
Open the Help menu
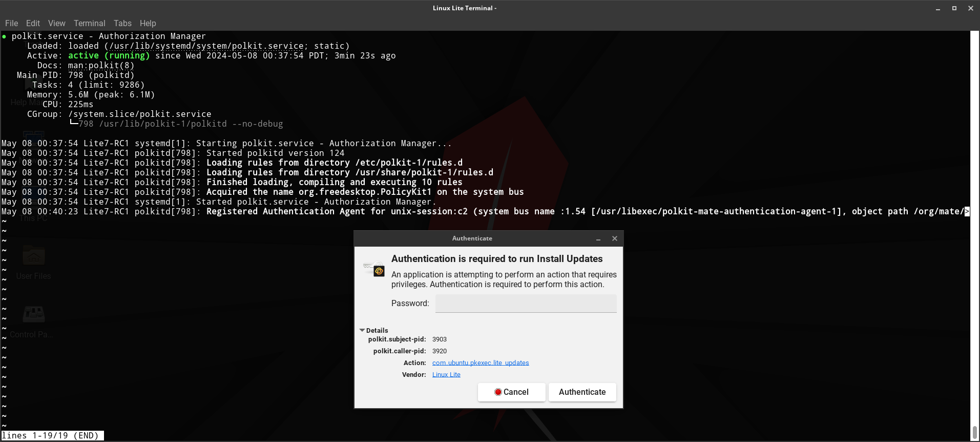[x=148, y=23]
